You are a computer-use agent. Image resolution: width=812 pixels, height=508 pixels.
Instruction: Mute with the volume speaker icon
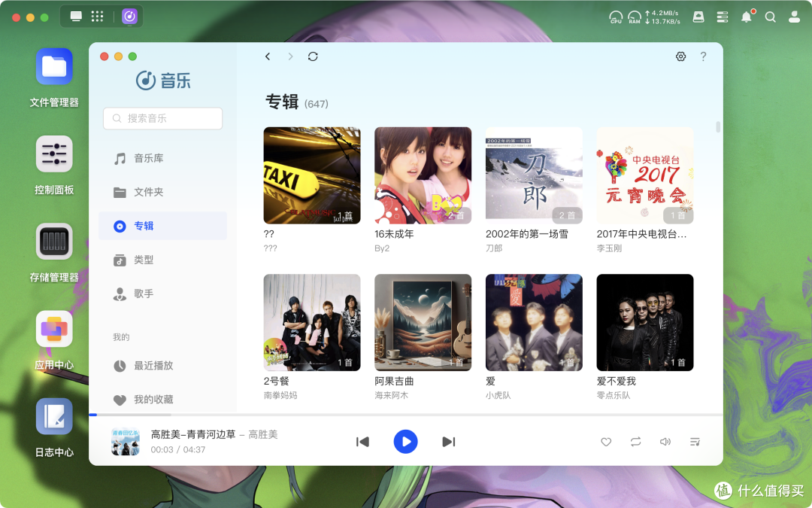(665, 442)
